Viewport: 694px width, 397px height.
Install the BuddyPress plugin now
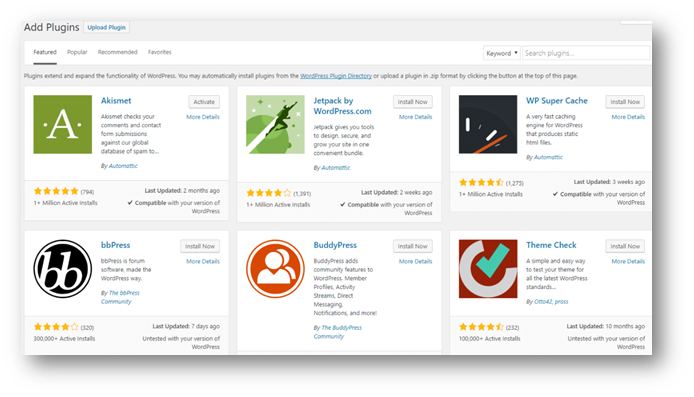click(x=413, y=246)
